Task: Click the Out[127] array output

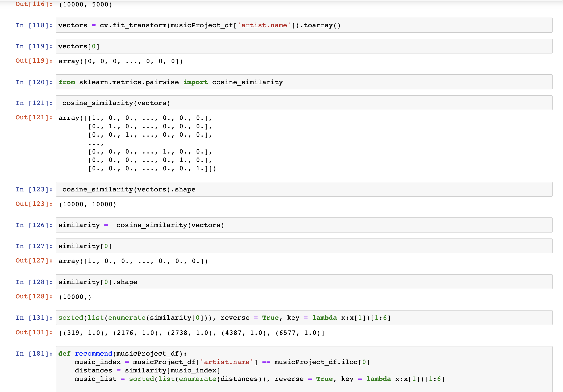Action: point(133,261)
